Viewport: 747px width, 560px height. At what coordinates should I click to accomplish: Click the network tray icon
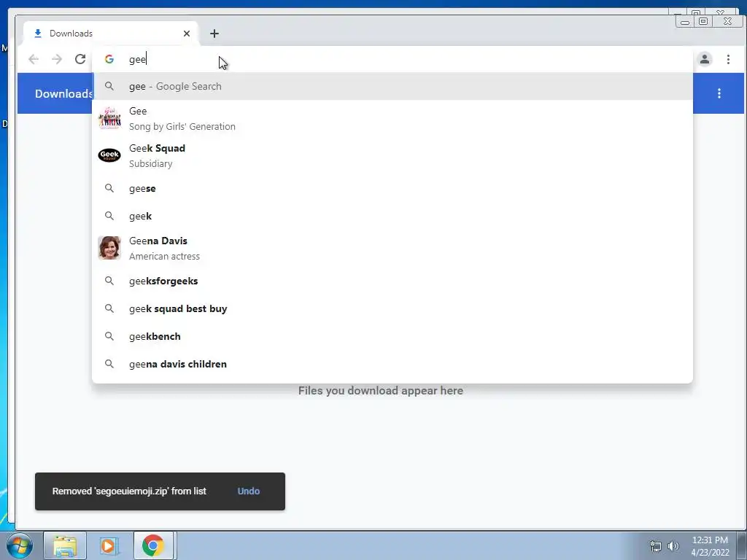(x=656, y=546)
